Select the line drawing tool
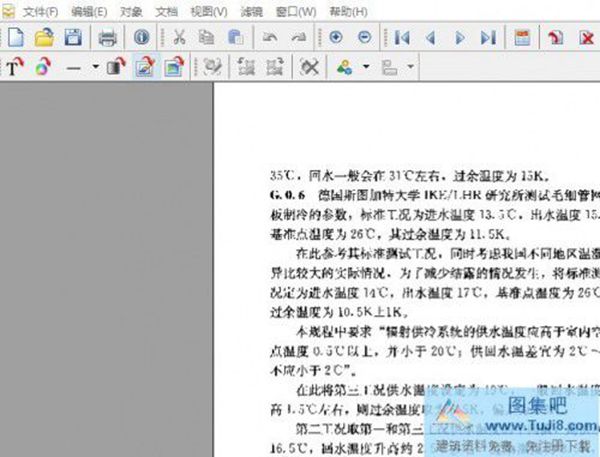Screen dimensions: 600x457 pos(73,68)
